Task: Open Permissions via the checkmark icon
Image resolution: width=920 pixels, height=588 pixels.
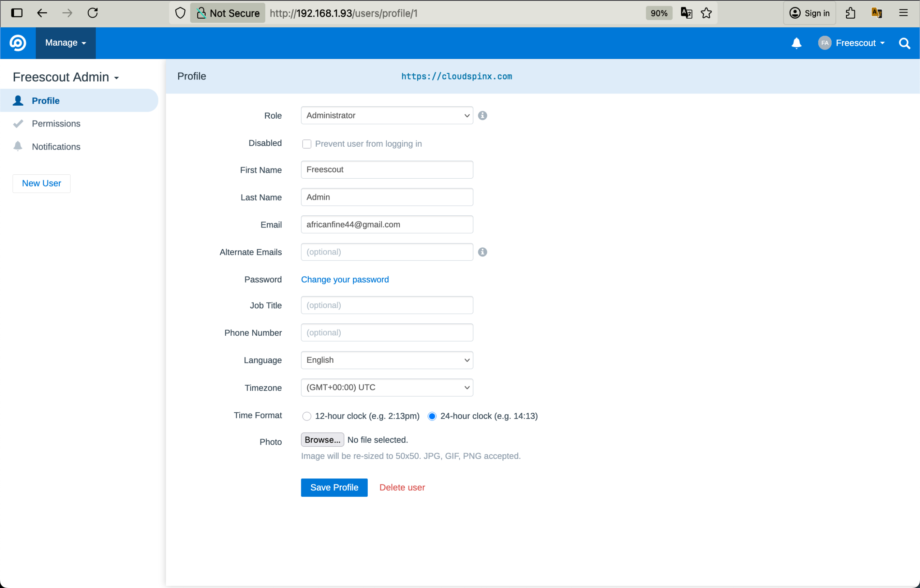Action: (x=18, y=123)
